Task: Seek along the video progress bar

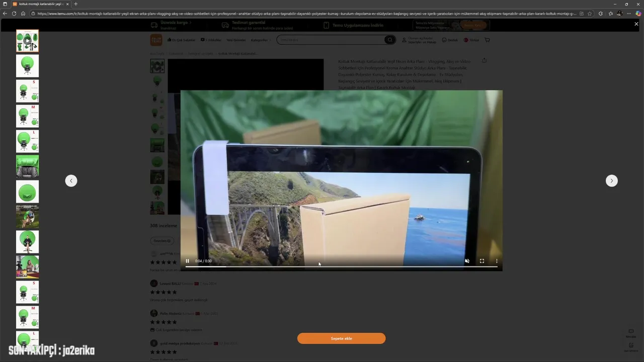Action: [x=341, y=267]
